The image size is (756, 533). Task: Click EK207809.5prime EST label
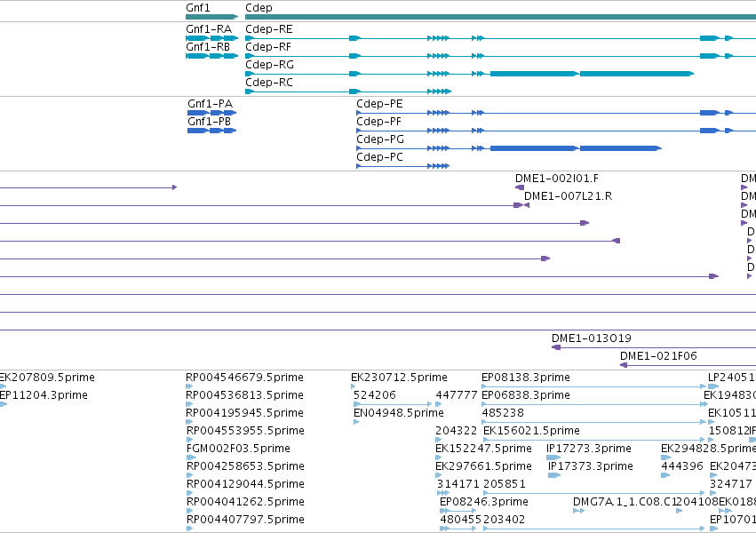[x=47, y=378]
